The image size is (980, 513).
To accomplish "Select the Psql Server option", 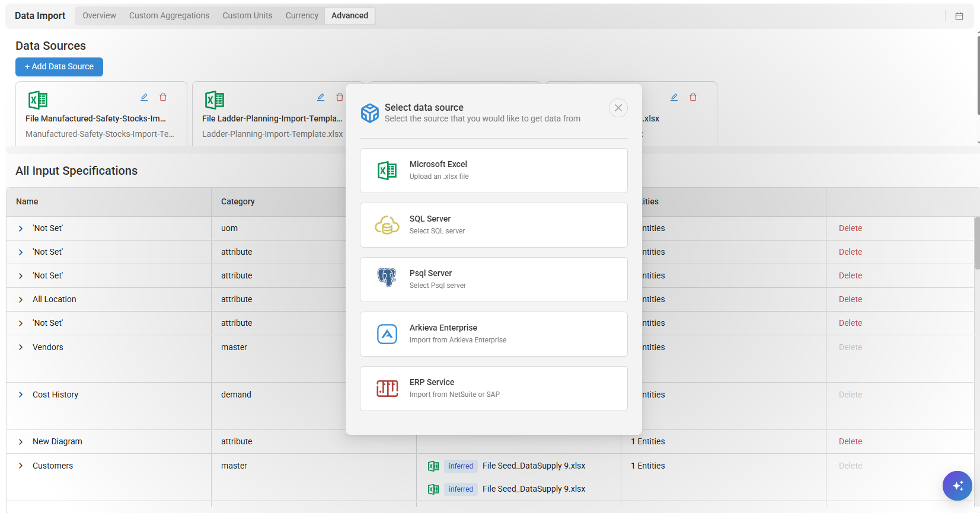I will [493, 280].
